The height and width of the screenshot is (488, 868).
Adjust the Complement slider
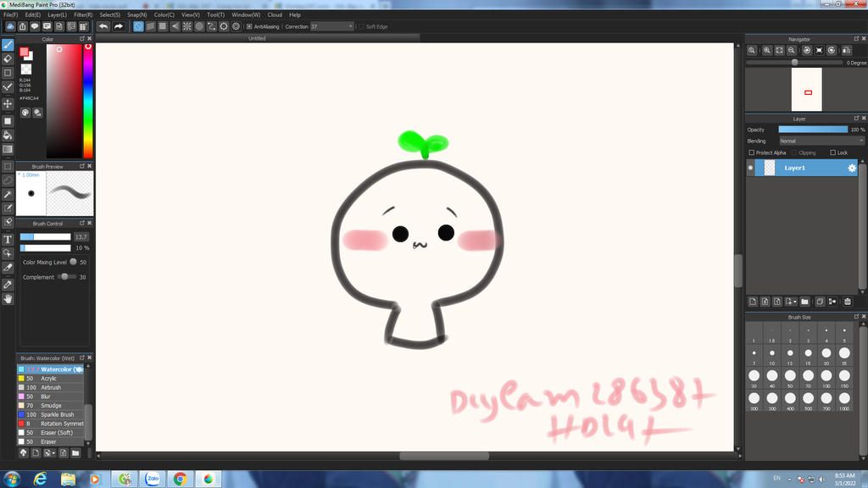click(x=67, y=277)
